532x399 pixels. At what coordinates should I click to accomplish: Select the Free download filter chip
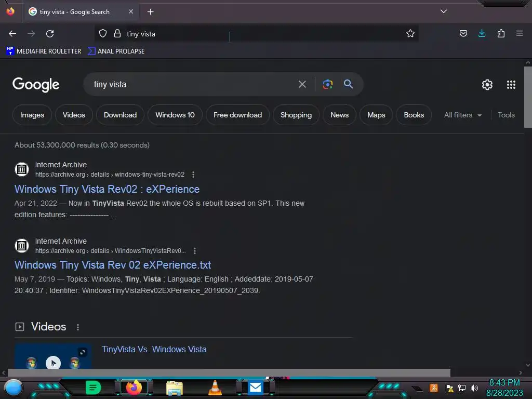[x=237, y=115]
